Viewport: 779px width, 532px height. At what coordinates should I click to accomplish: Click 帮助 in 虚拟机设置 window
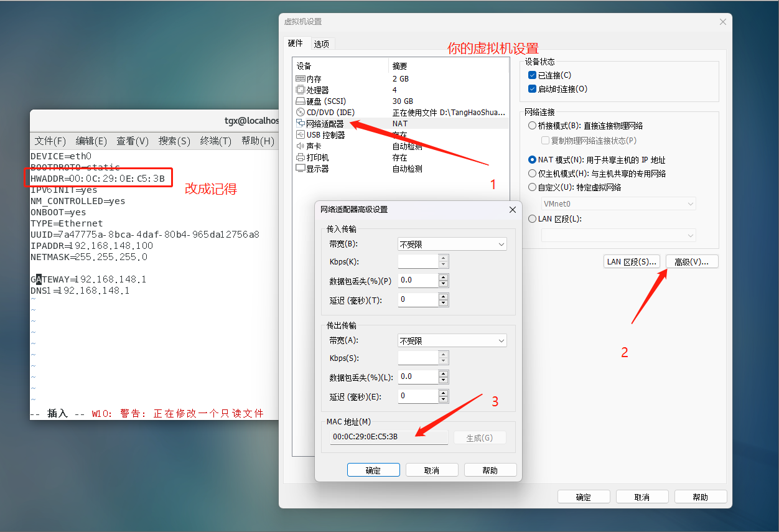coord(701,497)
